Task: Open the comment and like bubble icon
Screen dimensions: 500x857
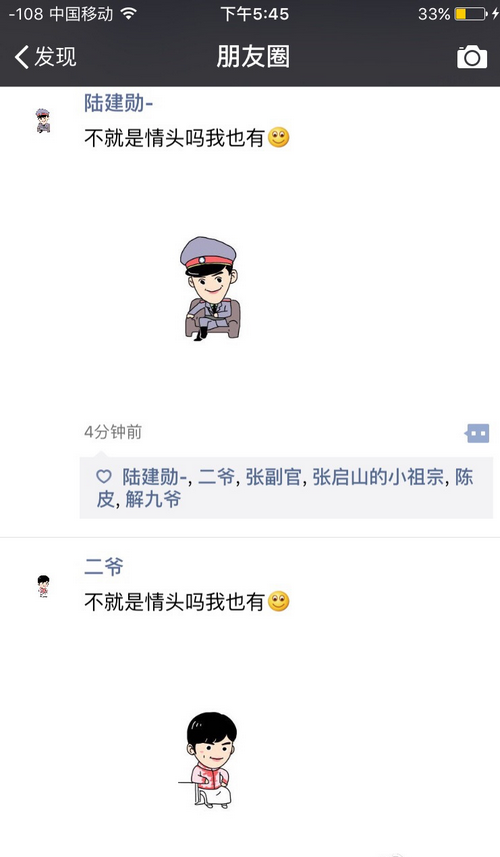Action: 477,433
